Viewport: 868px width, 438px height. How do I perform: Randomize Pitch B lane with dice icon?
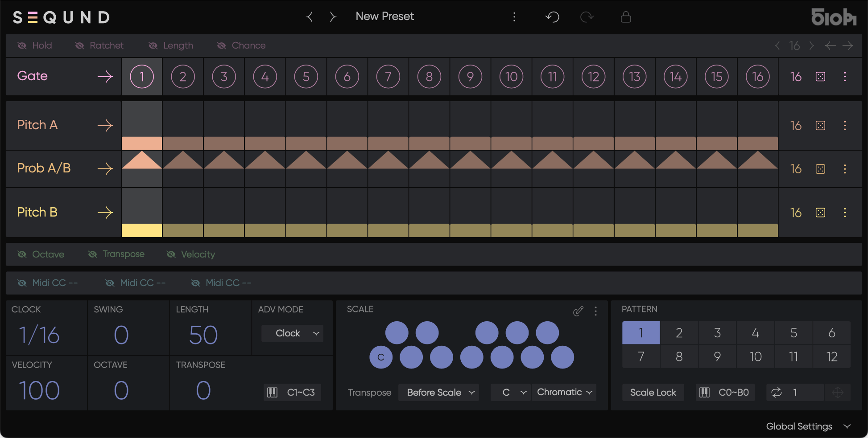(820, 213)
